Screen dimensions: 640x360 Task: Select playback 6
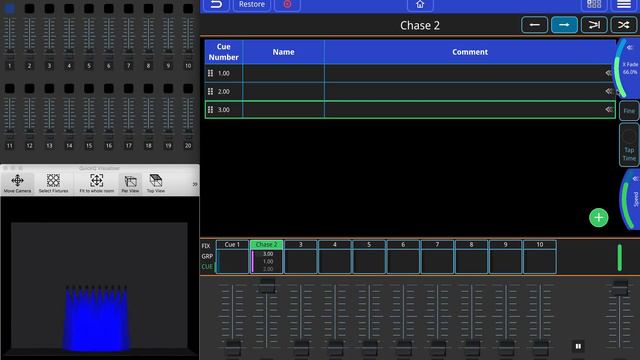tap(403, 257)
